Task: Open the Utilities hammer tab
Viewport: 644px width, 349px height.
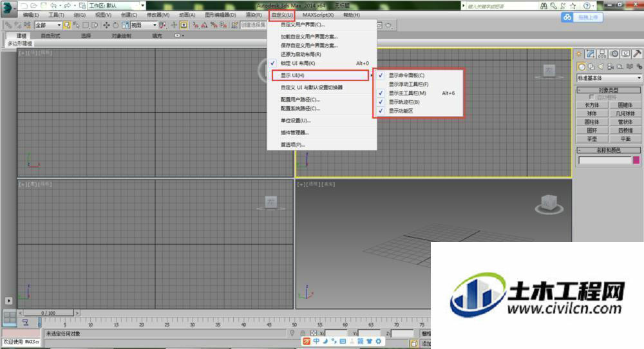Action: click(637, 54)
